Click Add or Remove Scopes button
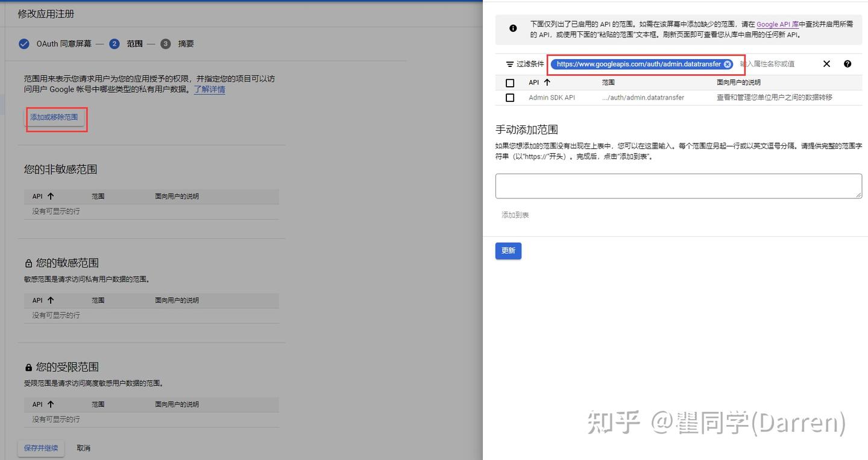Image resolution: width=868 pixels, height=460 pixels. pyautogui.click(x=54, y=117)
